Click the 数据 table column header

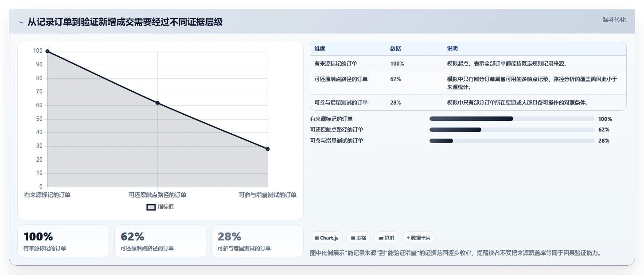tap(395, 49)
